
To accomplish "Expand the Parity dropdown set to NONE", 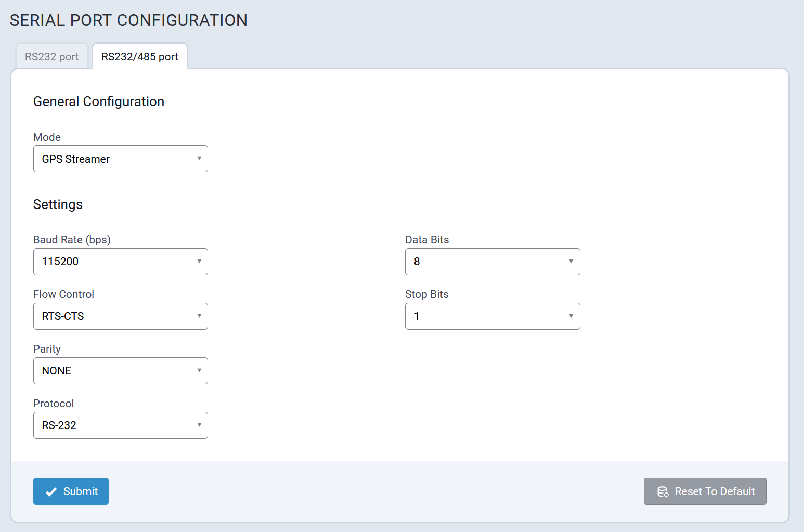I will (121, 371).
